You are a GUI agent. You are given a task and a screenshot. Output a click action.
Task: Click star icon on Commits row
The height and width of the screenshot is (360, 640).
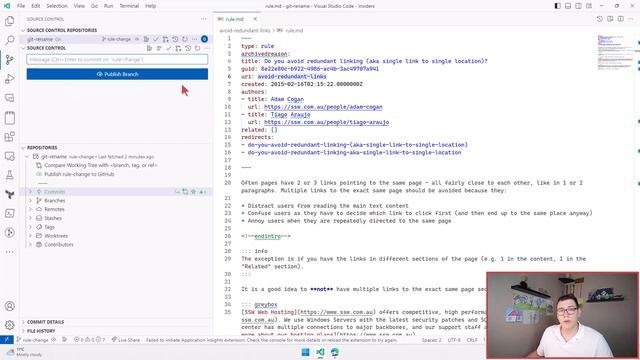tap(194, 192)
